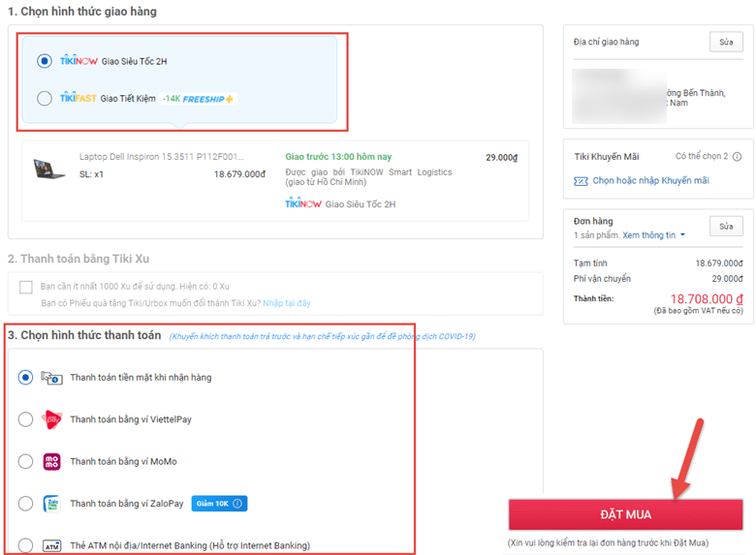Click the MoMo logo icon
The width and height of the screenshot is (756, 555).
(51, 462)
